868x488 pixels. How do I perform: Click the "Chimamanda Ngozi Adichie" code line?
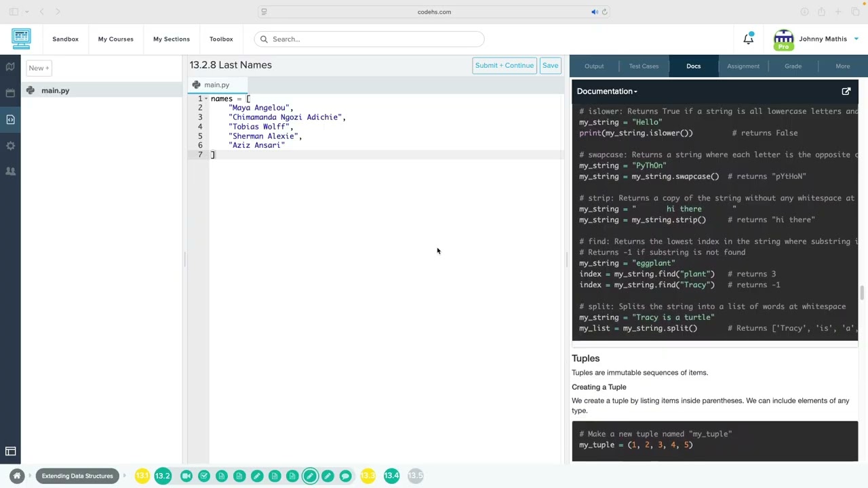coord(288,117)
